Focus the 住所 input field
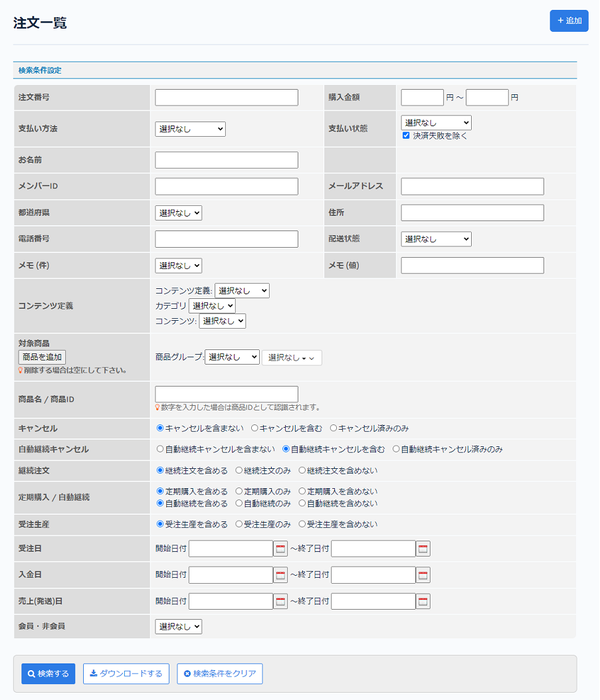Viewport: 600px width, 700px height. [472, 212]
